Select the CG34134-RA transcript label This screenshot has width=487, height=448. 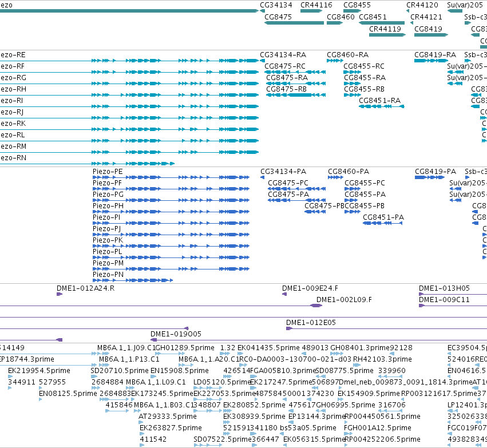pos(283,55)
